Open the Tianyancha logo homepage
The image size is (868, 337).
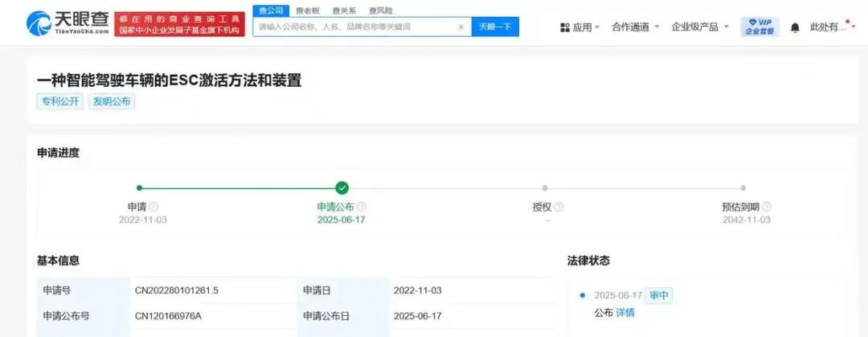[68, 24]
